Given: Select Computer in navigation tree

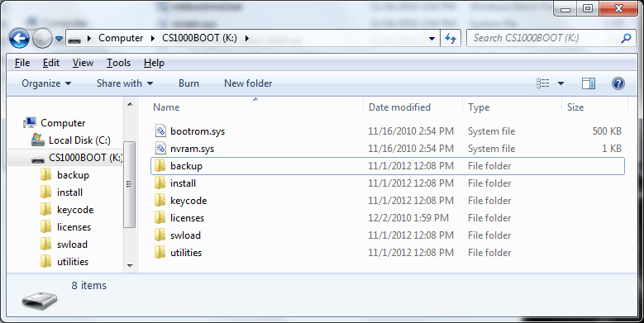Looking at the screenshot, I should [63, 123].
